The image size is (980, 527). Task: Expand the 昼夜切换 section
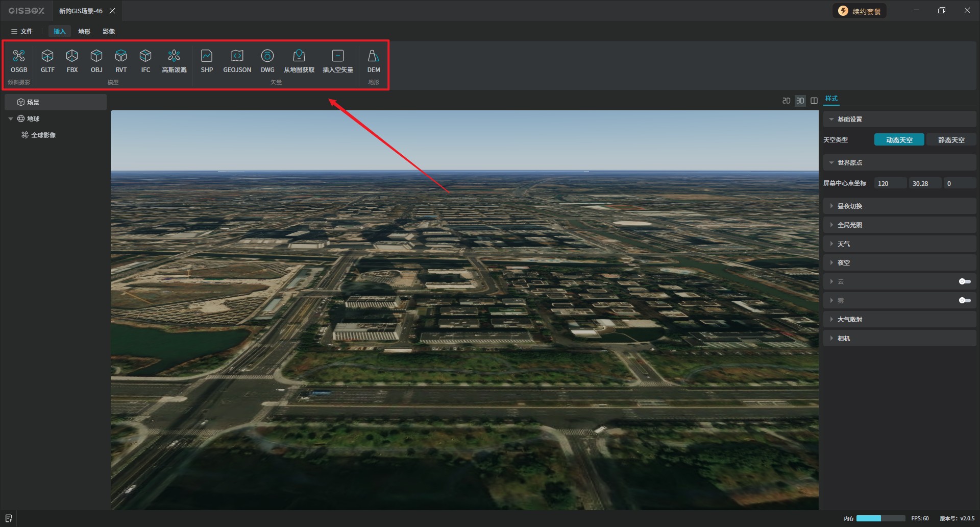coord(849,206)
